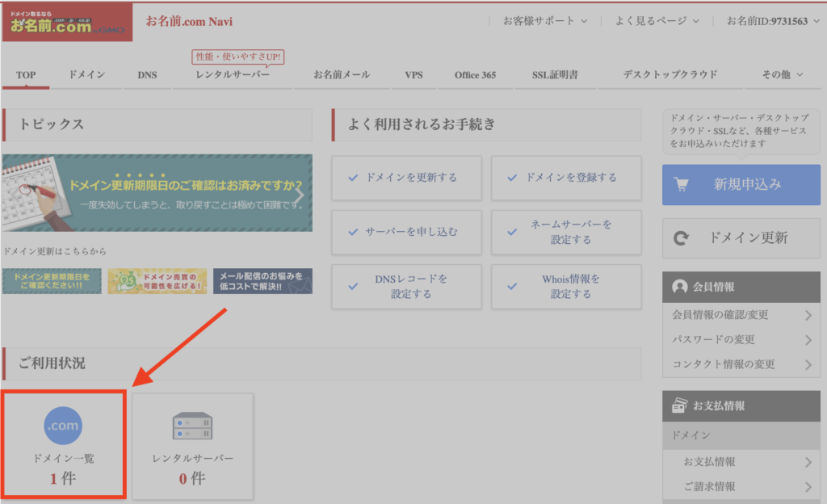The width and height of the screenshot is (827, 504).
Task: Open the レンタルサーバー tab
Action: pos(233,75)
